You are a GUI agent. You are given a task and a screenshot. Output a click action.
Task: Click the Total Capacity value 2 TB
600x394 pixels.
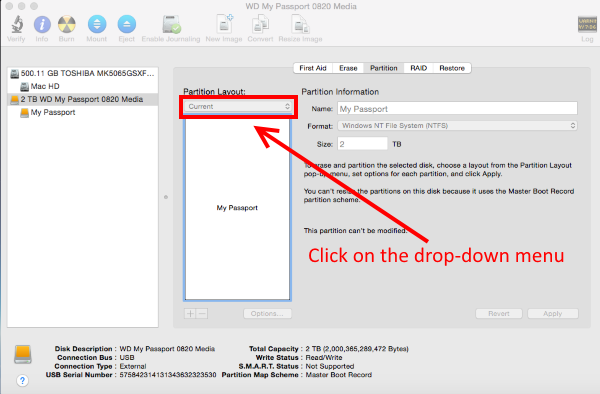coord(357,349)
